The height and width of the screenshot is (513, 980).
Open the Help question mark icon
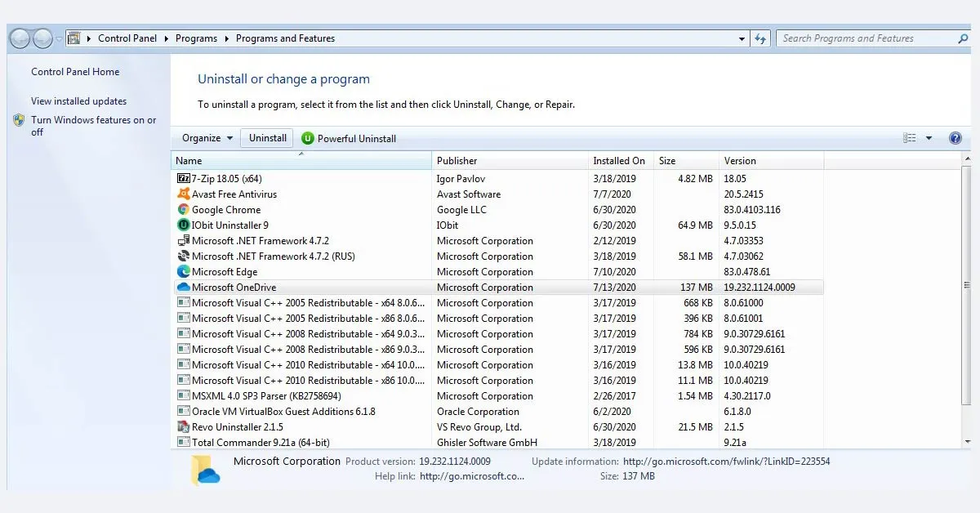click(955, 138)
